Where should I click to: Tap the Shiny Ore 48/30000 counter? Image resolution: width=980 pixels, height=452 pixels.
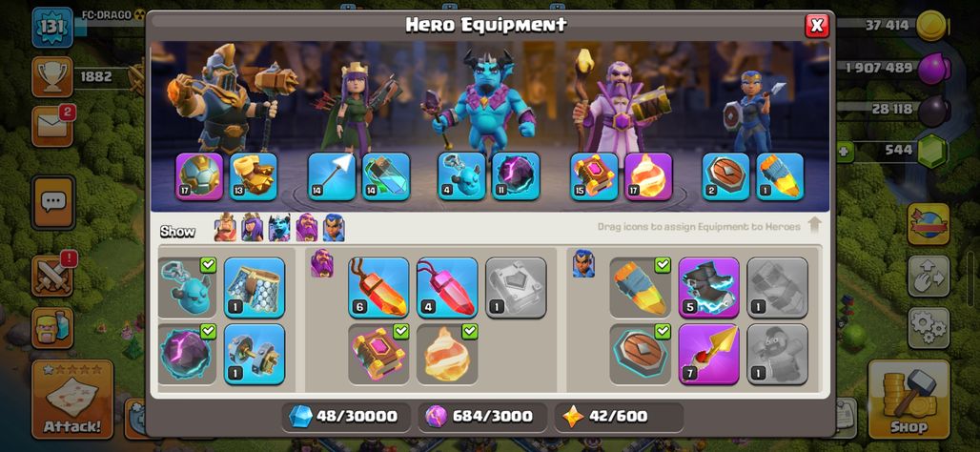346,417
